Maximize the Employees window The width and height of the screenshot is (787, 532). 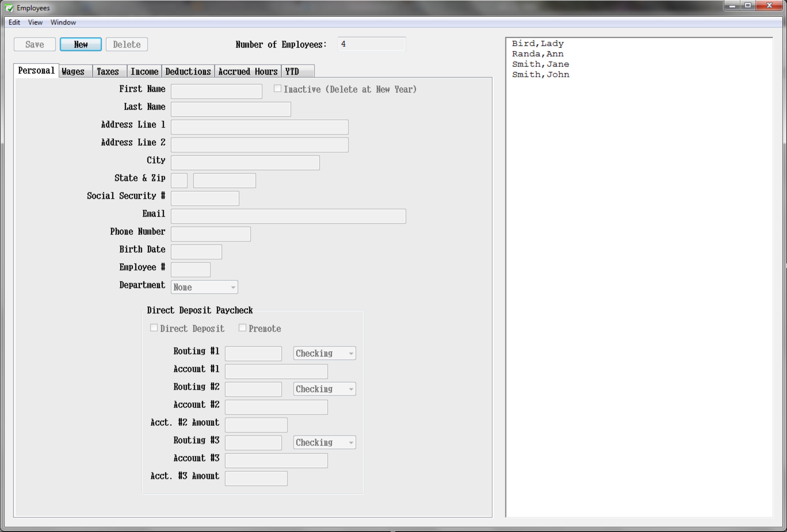[748, 6]
